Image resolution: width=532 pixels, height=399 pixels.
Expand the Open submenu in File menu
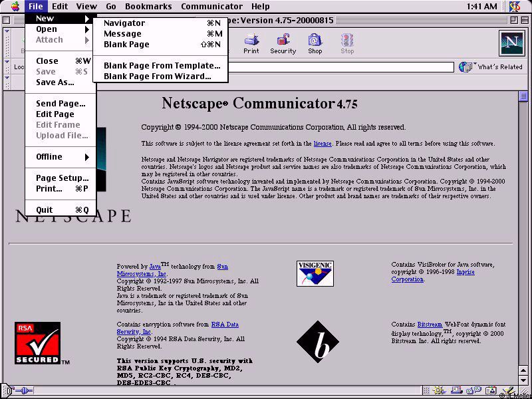pos(61,29)
